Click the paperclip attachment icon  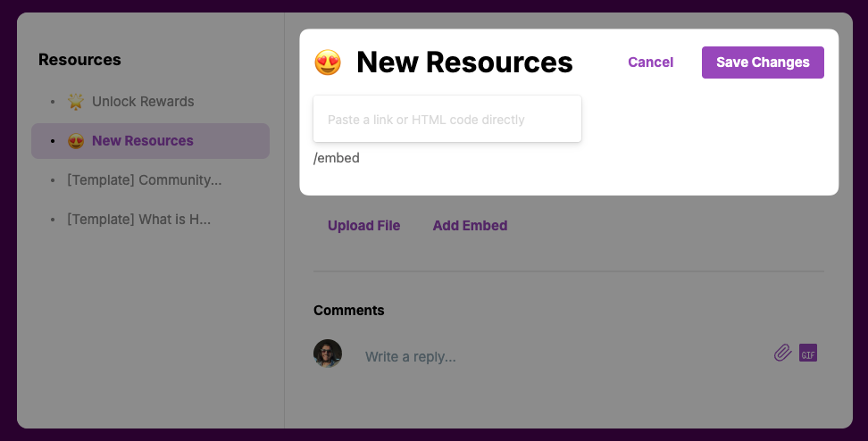782,353
